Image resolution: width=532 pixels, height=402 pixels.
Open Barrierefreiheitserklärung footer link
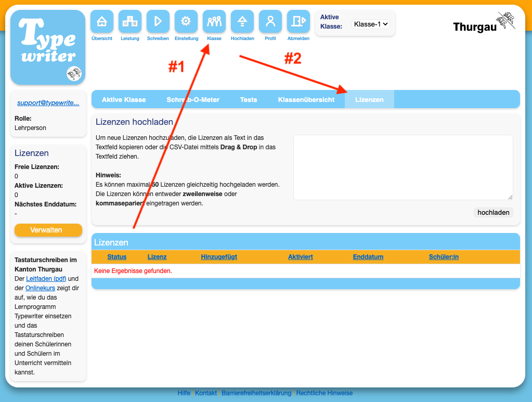[256, 393]
